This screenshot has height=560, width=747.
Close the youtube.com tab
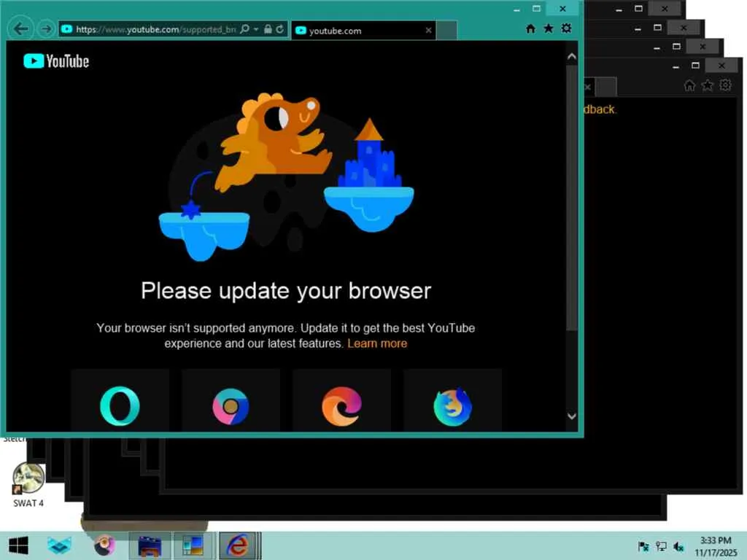(x=428, y=31)
